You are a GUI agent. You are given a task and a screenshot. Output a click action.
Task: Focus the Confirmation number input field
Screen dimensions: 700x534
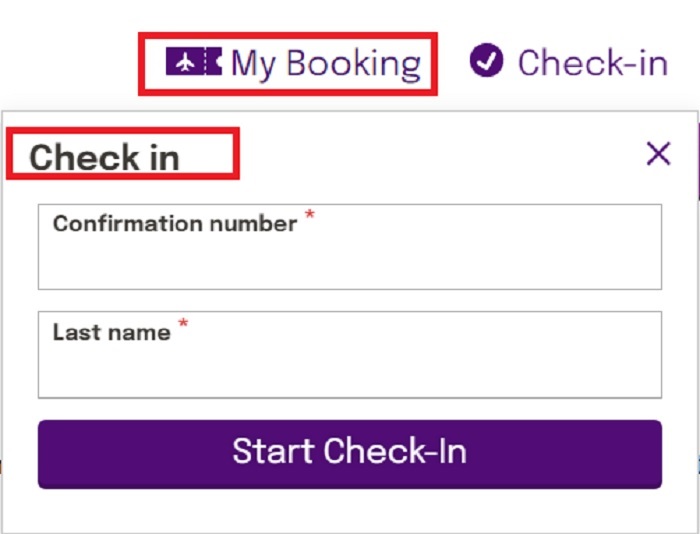pyautogui.click(x=350, y=247)
